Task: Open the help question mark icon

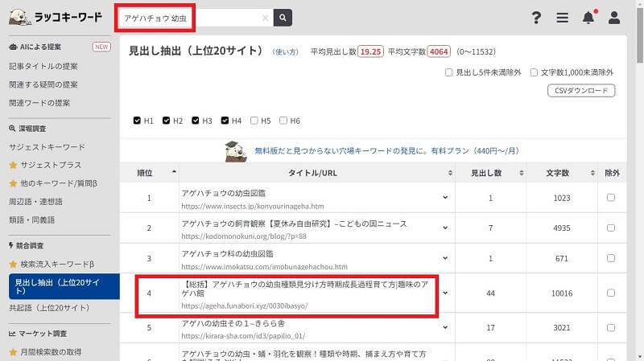Action: [x=536, y=18]
